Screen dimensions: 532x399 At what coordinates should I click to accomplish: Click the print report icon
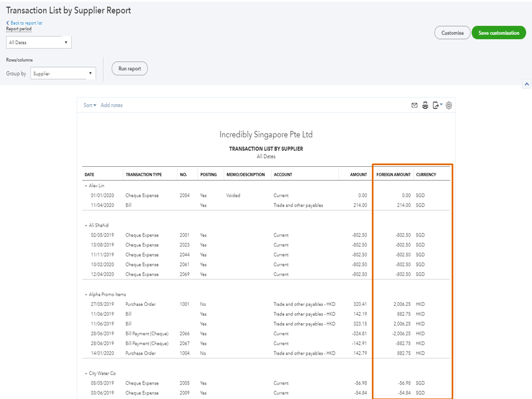click(x=425, y=105)
